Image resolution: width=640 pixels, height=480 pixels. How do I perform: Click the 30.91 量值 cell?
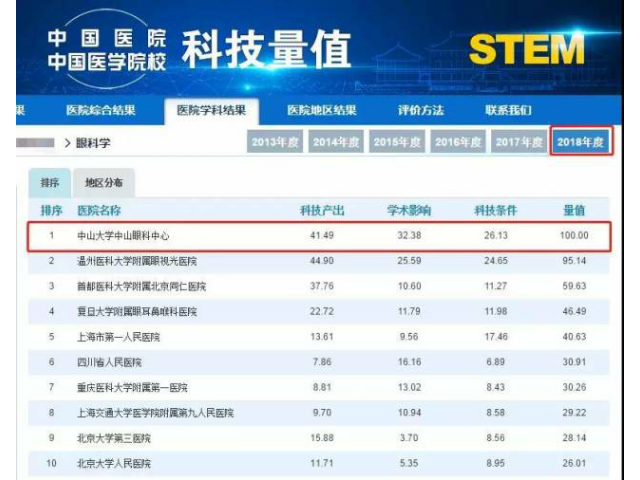(x=574, y=362)
